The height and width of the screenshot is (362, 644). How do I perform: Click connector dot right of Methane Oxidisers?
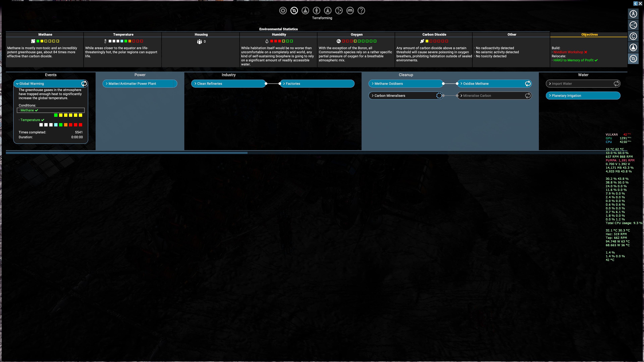443,84
